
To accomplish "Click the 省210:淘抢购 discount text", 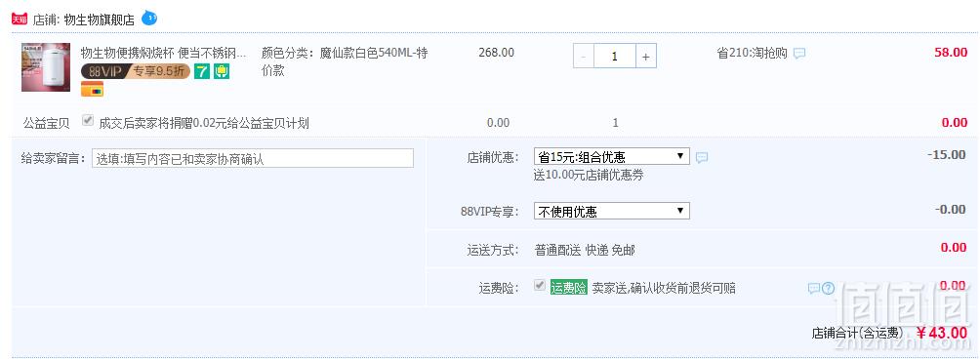I will [x=752, y=53].
